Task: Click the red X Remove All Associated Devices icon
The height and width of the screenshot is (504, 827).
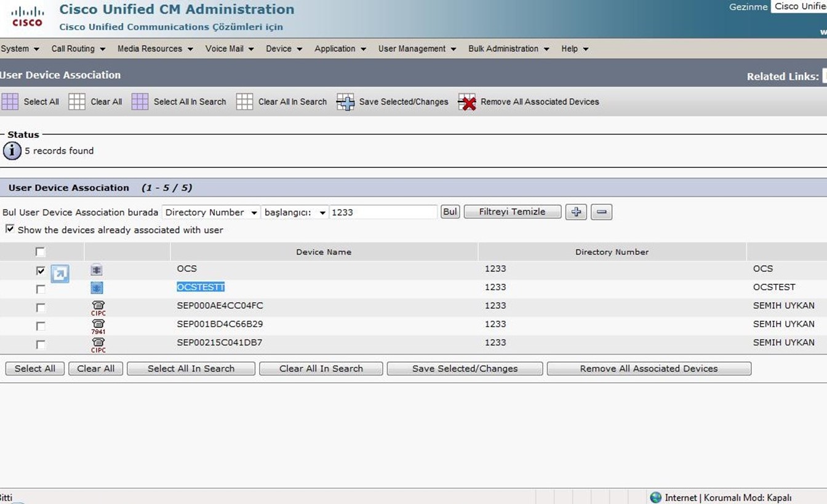Action: [467, 102]
